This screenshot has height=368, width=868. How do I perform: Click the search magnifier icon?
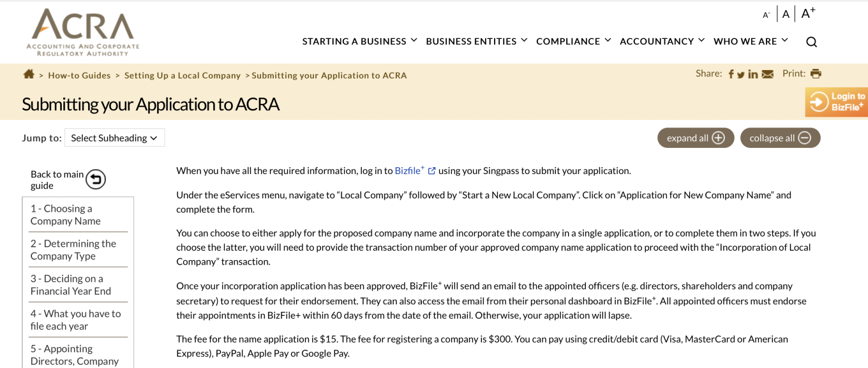(811, 42)
